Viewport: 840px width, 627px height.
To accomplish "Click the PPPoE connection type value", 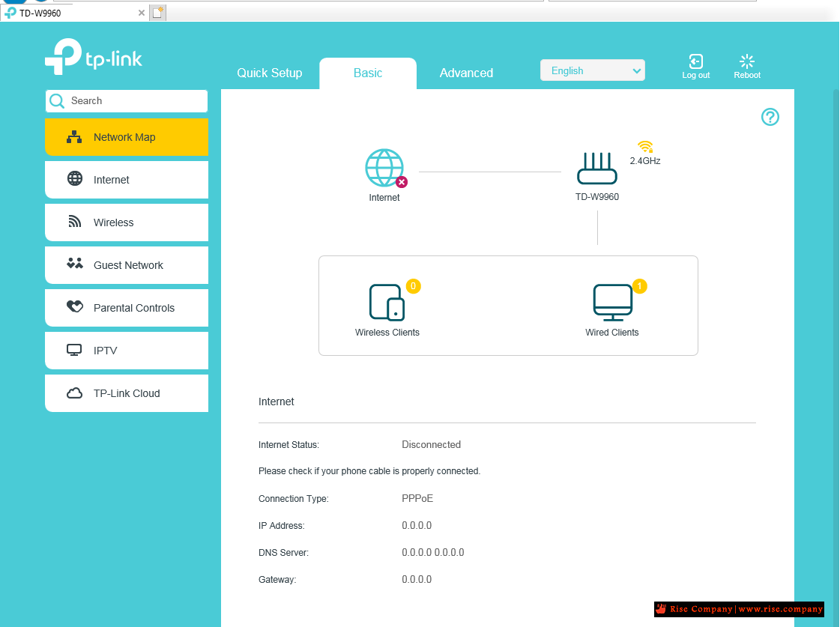I will [x=417, y=498].
